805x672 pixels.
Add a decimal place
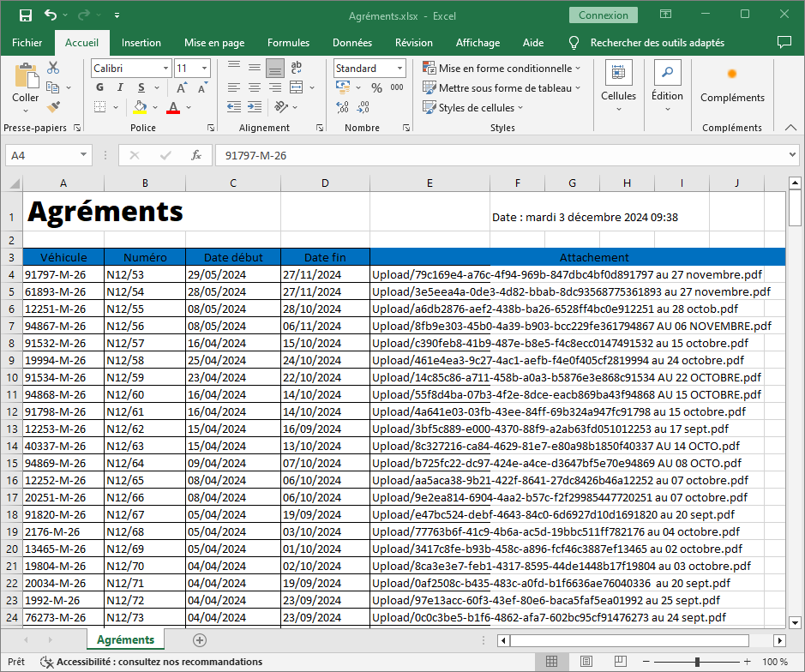342,107
